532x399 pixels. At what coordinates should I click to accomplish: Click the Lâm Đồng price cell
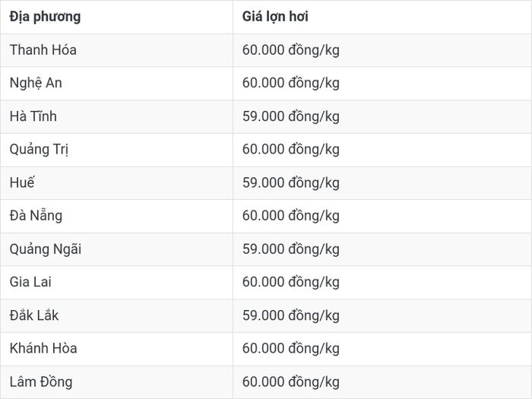[x=382, y=382]
